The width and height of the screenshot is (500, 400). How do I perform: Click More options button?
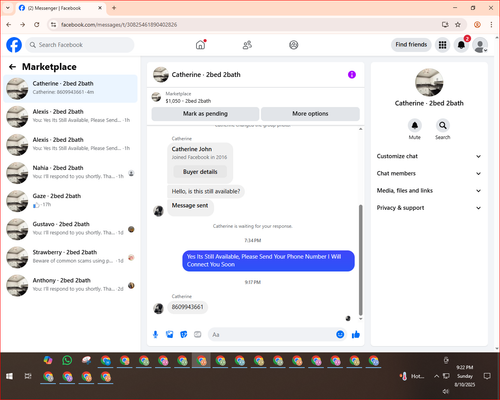tap(310, 114)
